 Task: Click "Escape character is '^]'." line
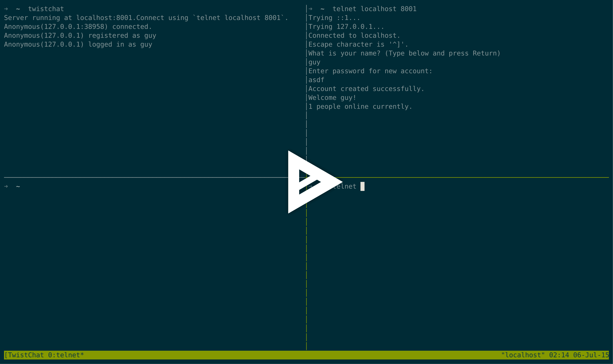[x=358, y=44]
